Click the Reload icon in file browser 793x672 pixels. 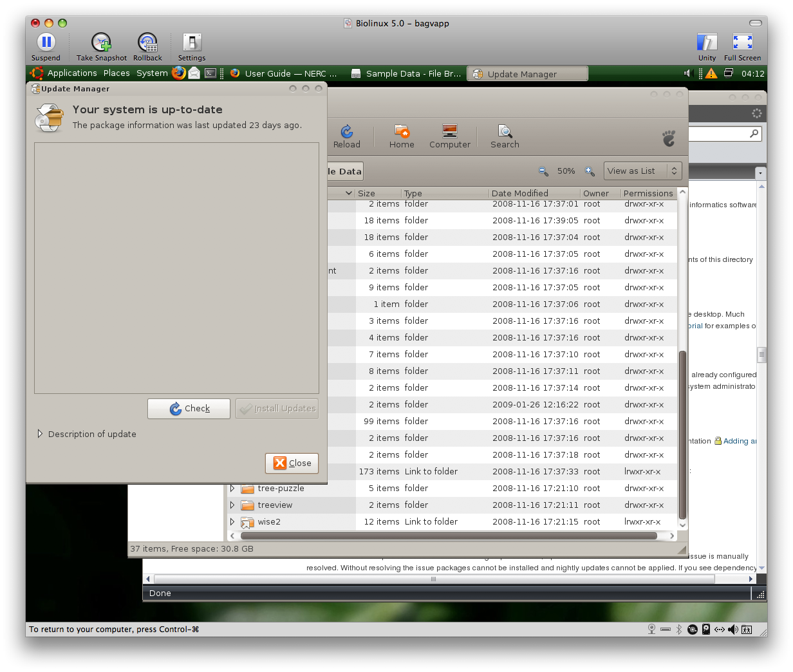click(346, 133)
